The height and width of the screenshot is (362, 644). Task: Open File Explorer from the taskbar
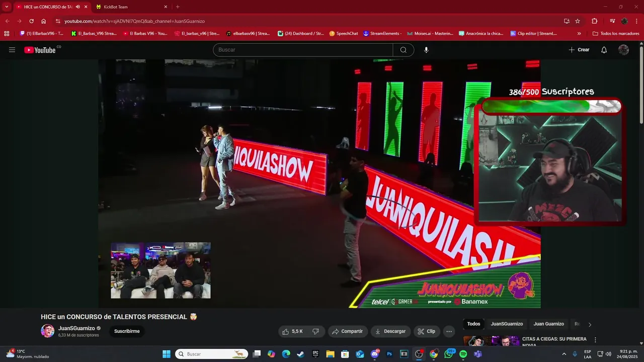tap(330, 354)
